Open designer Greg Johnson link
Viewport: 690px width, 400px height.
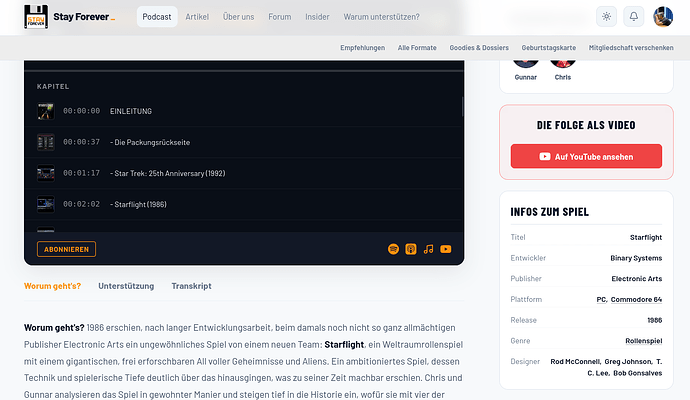coord(628,362)
